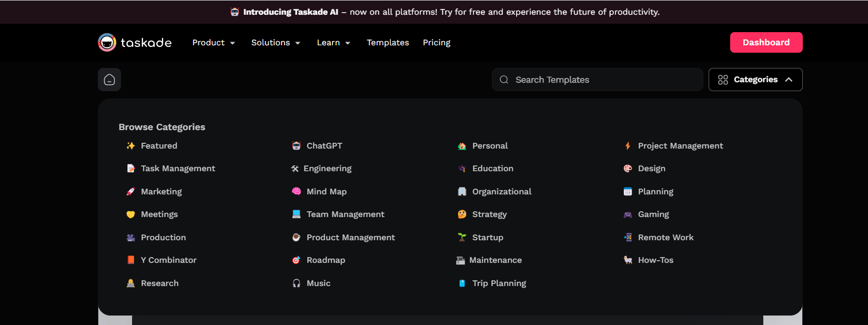Open the Pricing page
The height and width of the screenshot is (325, 868).
(x=437, y=43)
